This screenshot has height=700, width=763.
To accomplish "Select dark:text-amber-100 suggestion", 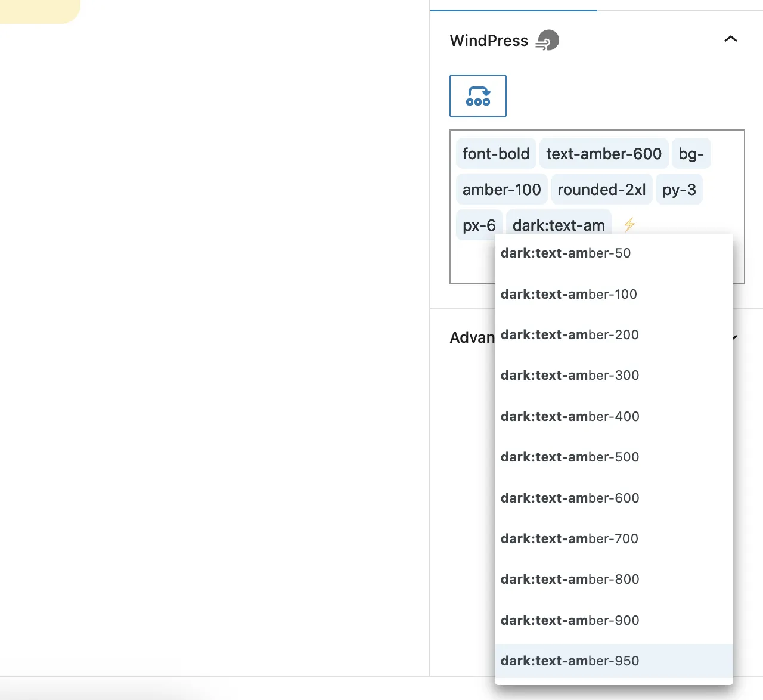I will point(614,294).
